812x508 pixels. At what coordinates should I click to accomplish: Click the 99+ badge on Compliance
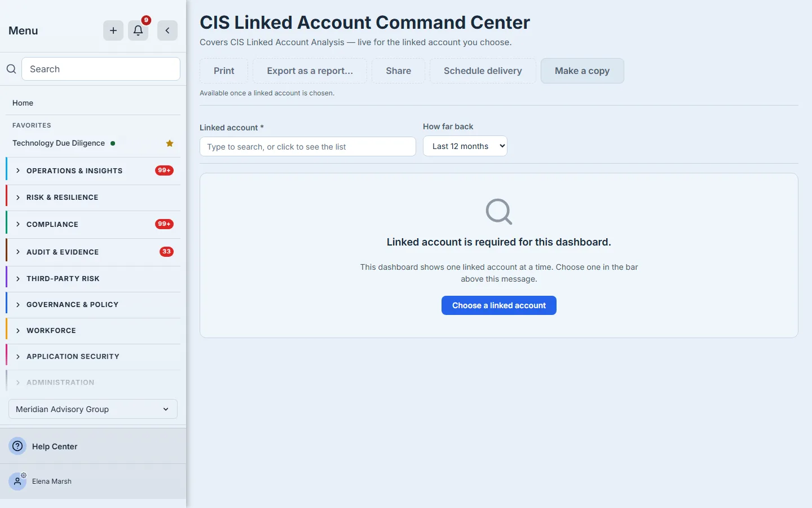164,224
